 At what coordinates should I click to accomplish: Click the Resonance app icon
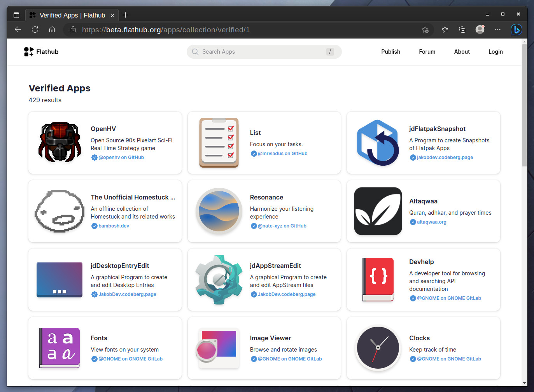219,211
